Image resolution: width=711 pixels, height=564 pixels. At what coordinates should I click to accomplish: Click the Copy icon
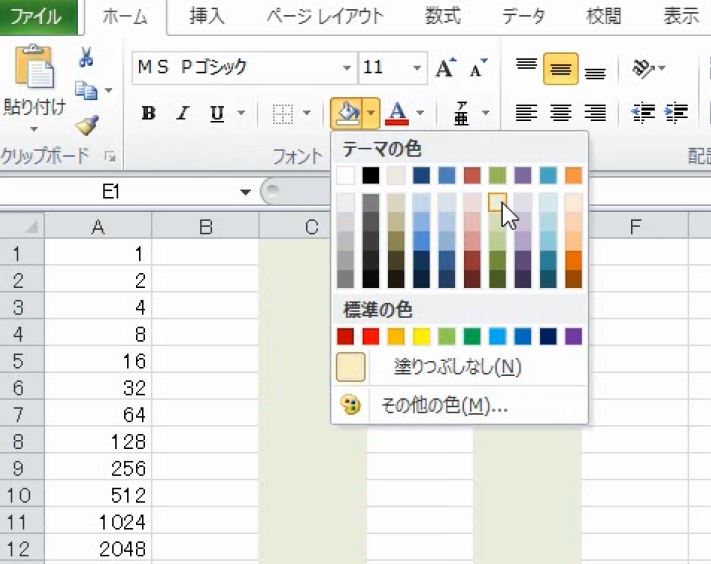pyautogui.click(x=86, y=91)
